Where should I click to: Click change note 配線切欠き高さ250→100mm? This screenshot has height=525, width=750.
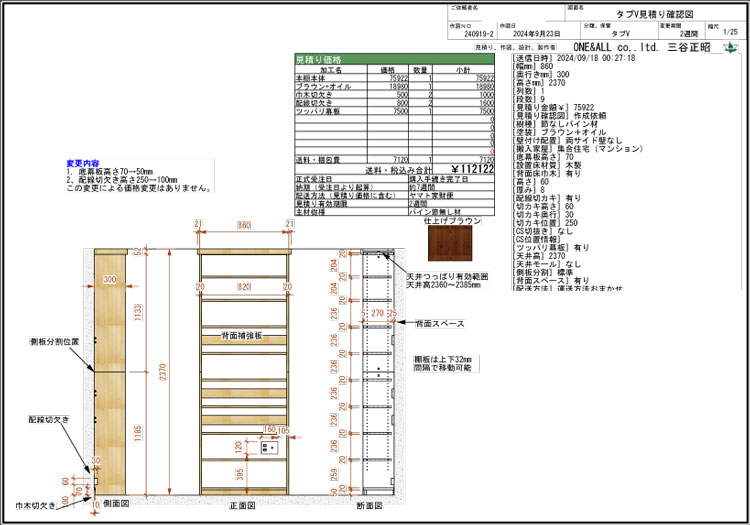click(x=122, y=179)
